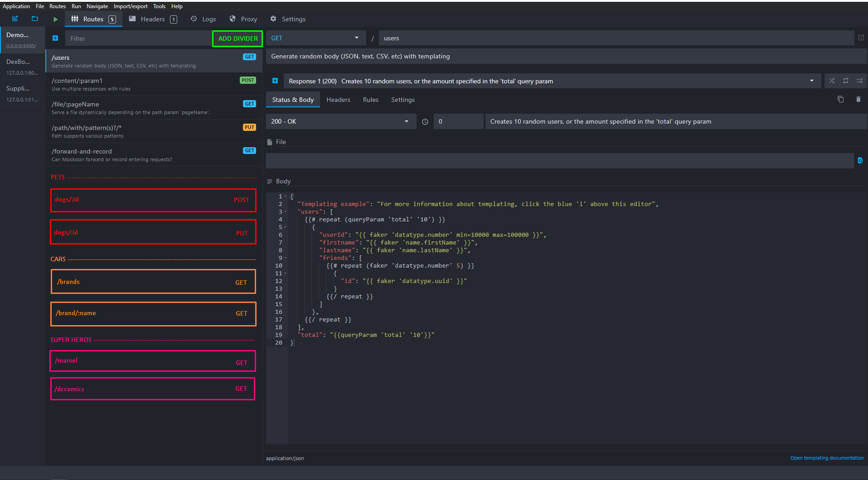Select the dogs/:id POST route

click(x=153, y=200)
